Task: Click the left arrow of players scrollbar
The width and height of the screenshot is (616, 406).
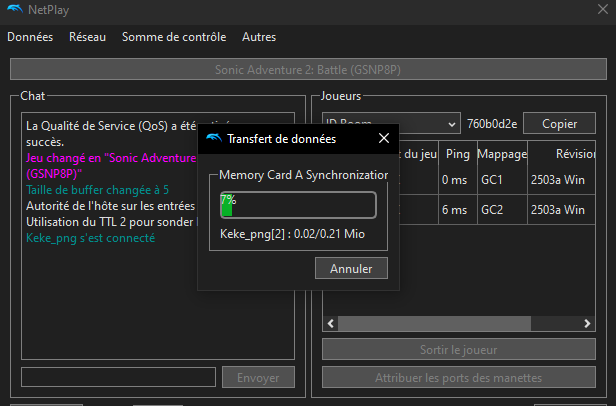Action: pyautogui.click(x=330, y=323)
